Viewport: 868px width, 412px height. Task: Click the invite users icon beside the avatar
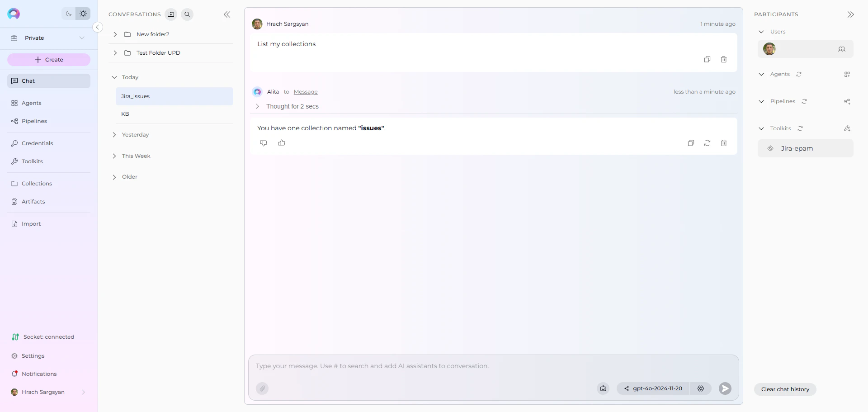pos(842,49)
